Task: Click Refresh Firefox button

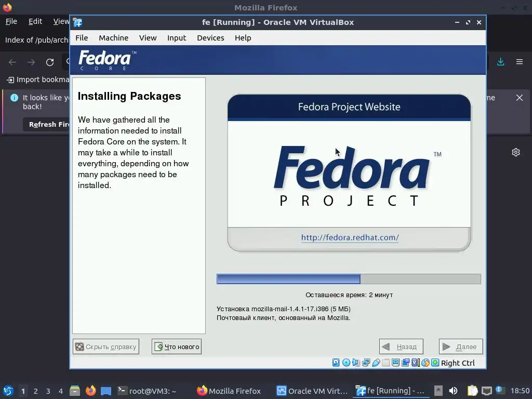Action: 46,125
